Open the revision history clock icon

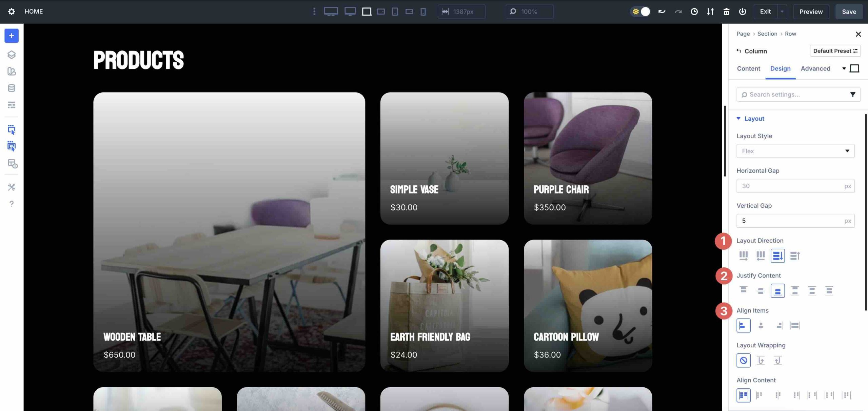point(694,11)
